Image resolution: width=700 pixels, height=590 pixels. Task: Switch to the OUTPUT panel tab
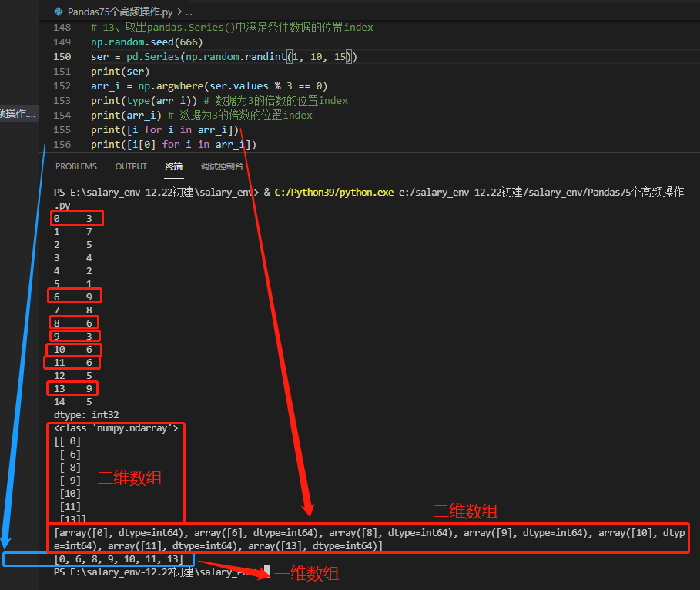click(x=131, y=166)
